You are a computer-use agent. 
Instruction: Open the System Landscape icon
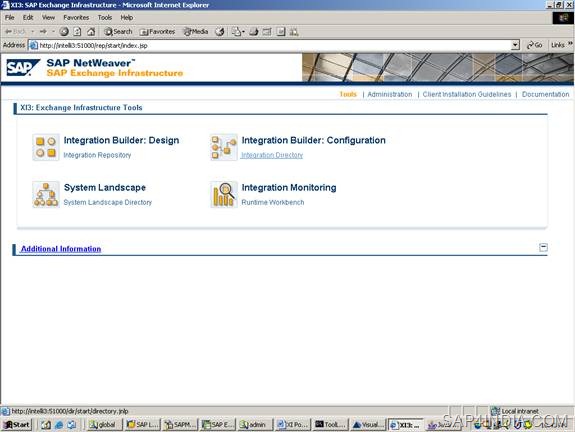pyautogui.click(x=45, y=194)
